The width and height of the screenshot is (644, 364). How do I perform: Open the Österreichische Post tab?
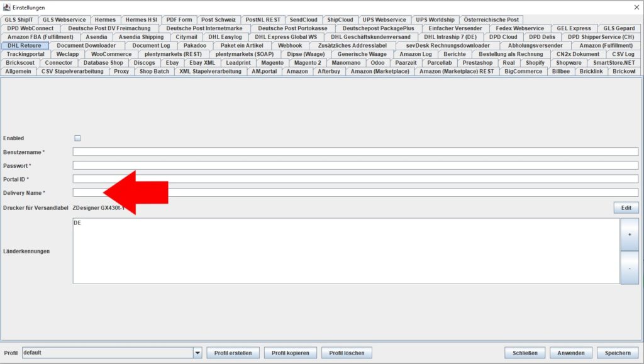tap(491, 19)
